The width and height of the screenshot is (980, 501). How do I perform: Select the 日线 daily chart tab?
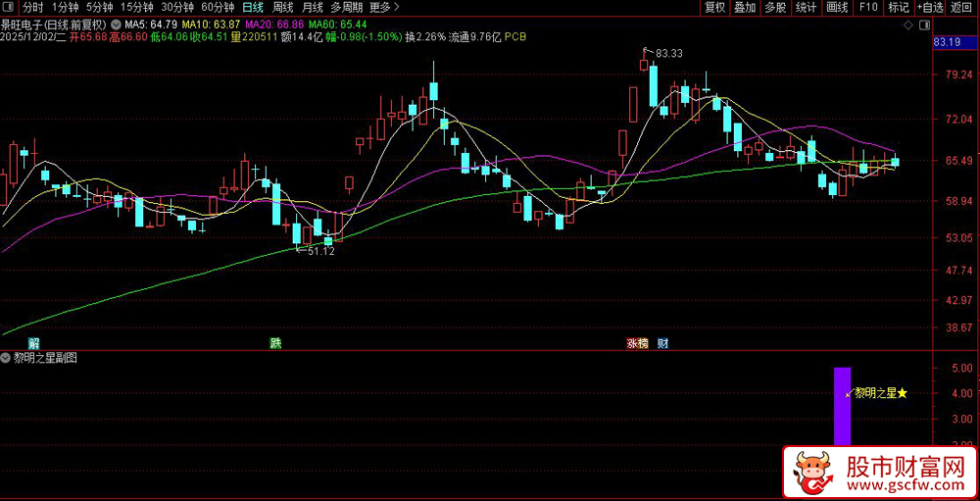[x=253, y=8]
